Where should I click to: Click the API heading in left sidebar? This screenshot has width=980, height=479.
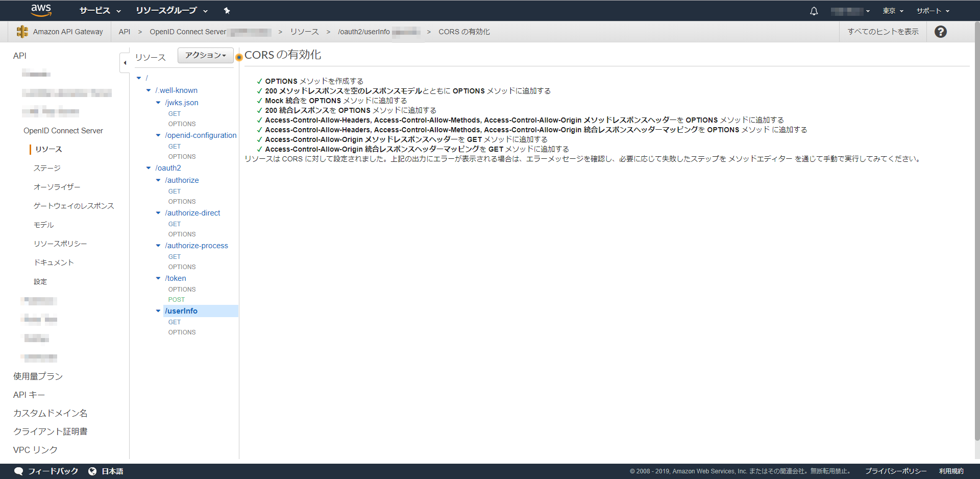pyautogui.click(x=20, y=56)
